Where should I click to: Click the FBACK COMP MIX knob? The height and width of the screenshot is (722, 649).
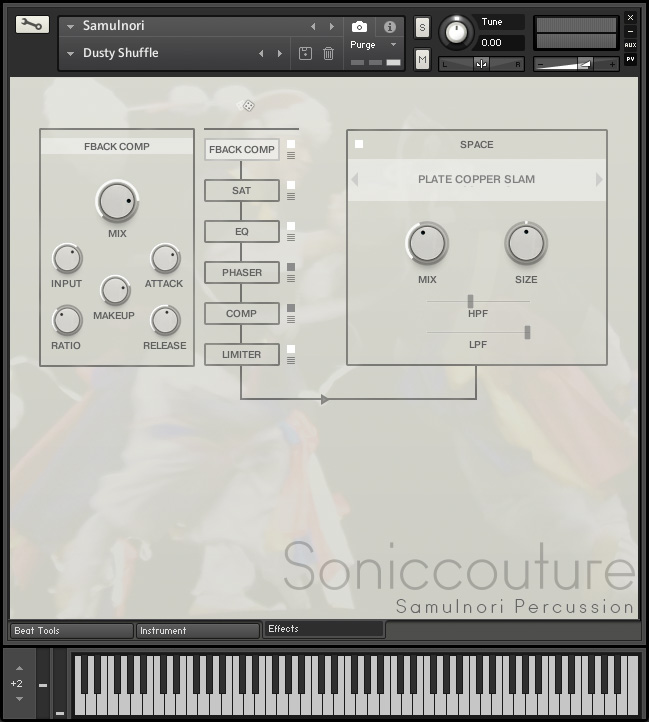(117, 201)
